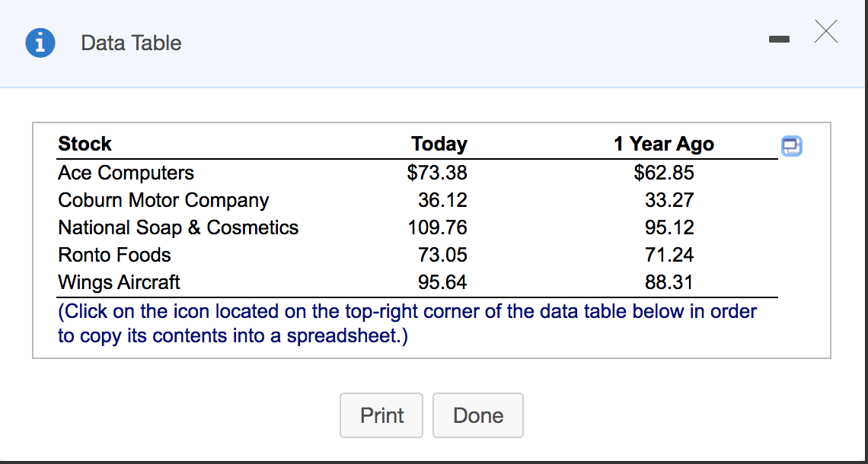Click the Coburn Motor Company row label

point(163,200)
